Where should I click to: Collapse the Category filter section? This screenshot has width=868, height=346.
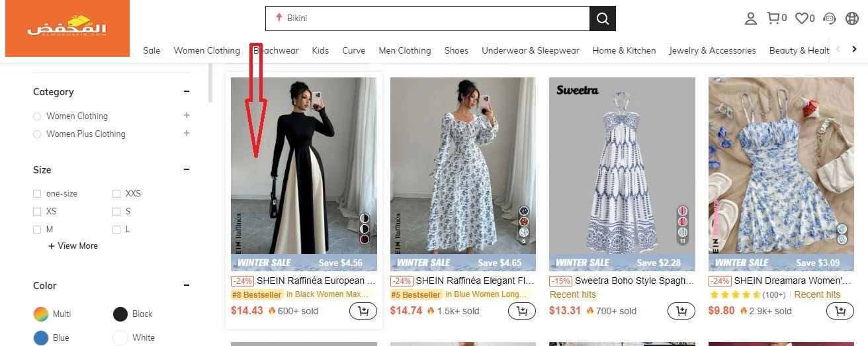pyautogui.click(x=187, y=92)
